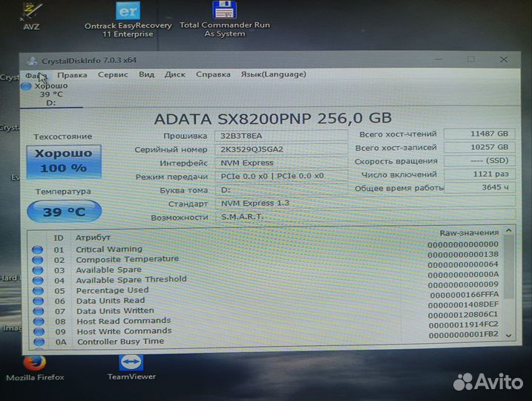Click the Атрибут column header
532x401 pixels.
click(93, 238)
